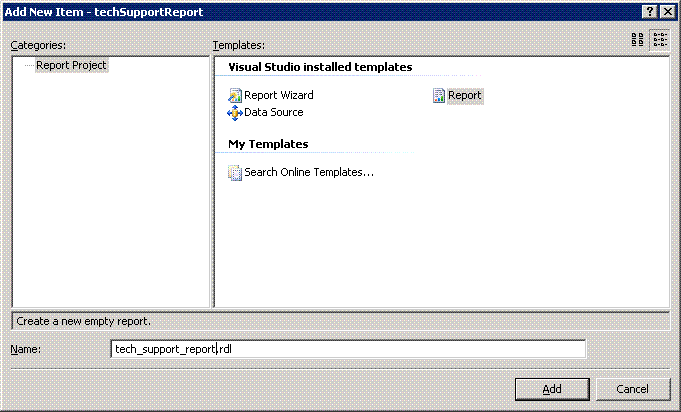
Task: Click the template description status text
Action: [x=84, y=322]
